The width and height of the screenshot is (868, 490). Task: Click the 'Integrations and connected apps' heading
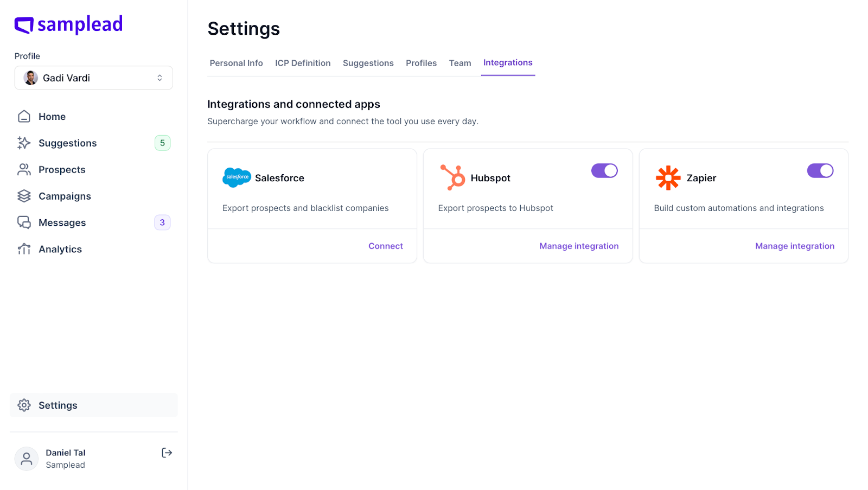(293, 104)
